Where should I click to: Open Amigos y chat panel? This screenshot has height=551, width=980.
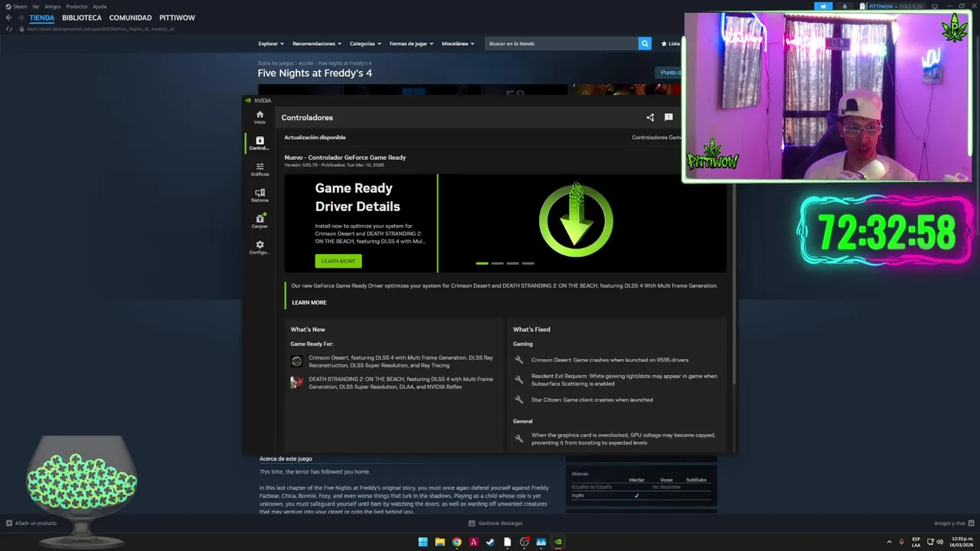tap(952, 523)
